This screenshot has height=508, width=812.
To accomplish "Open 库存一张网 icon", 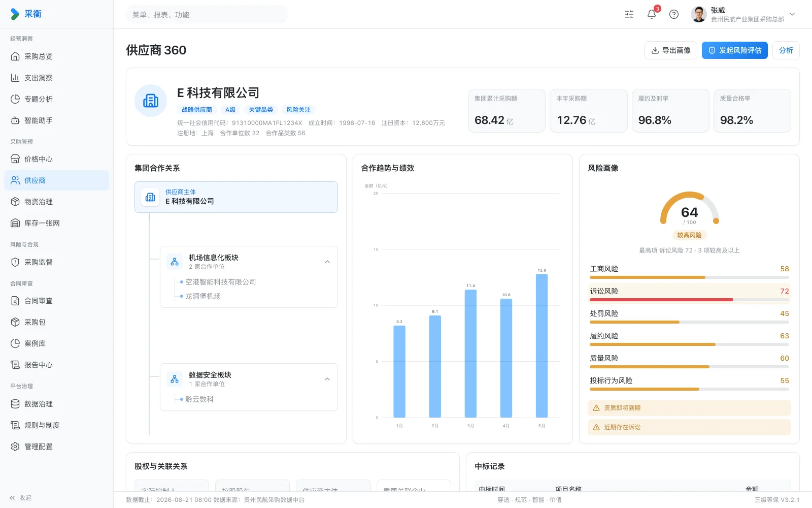I will [x=15, y=223].
